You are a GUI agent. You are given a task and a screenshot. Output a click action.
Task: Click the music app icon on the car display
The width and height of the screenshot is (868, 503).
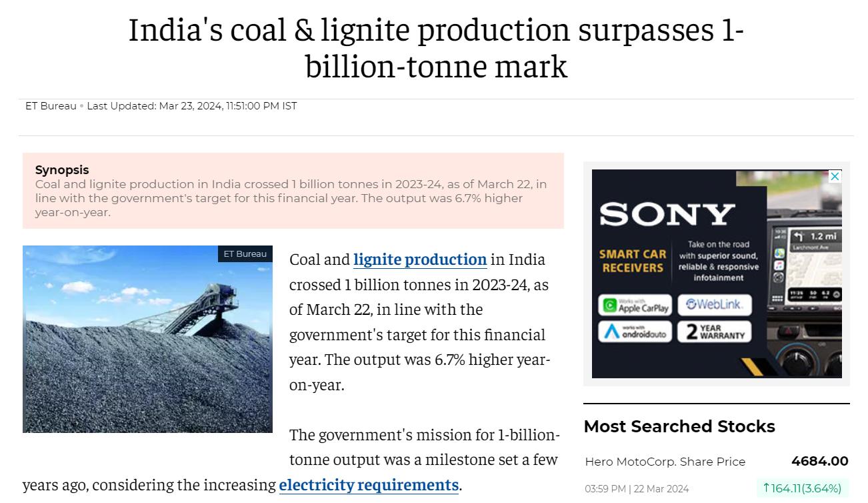(x=779, y=266)
